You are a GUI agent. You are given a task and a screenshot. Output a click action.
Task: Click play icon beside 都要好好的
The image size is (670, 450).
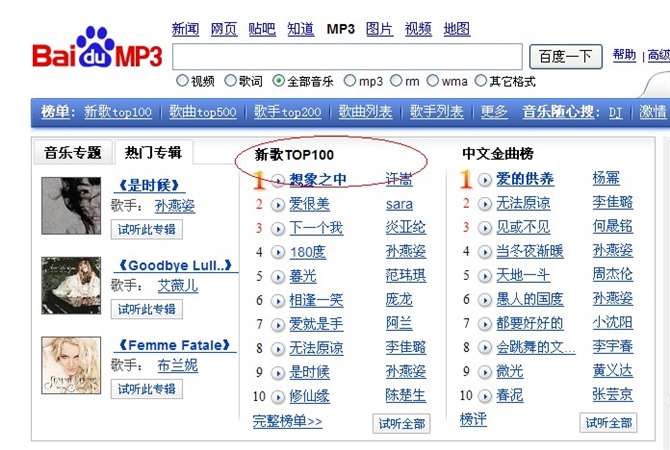pos(485,324)
